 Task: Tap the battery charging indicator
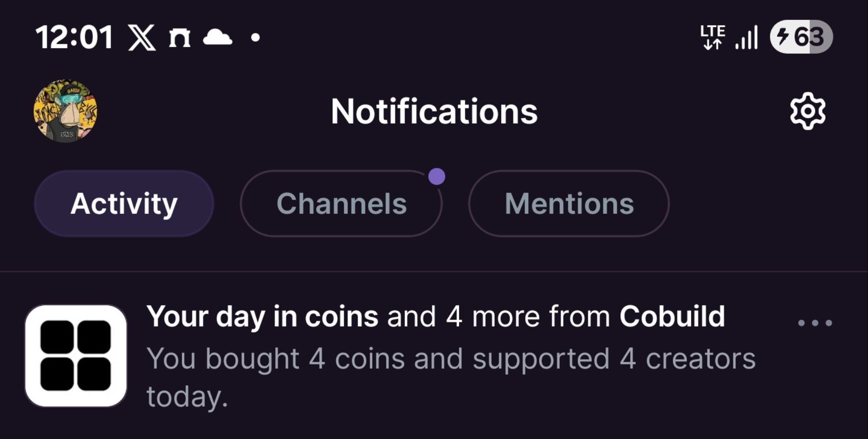tap(801, 37)
